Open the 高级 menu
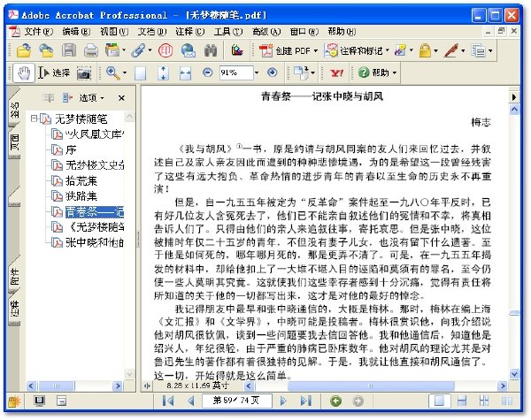Image resolution: width=531 pixels, height=420 pixels. click(266, 32)
